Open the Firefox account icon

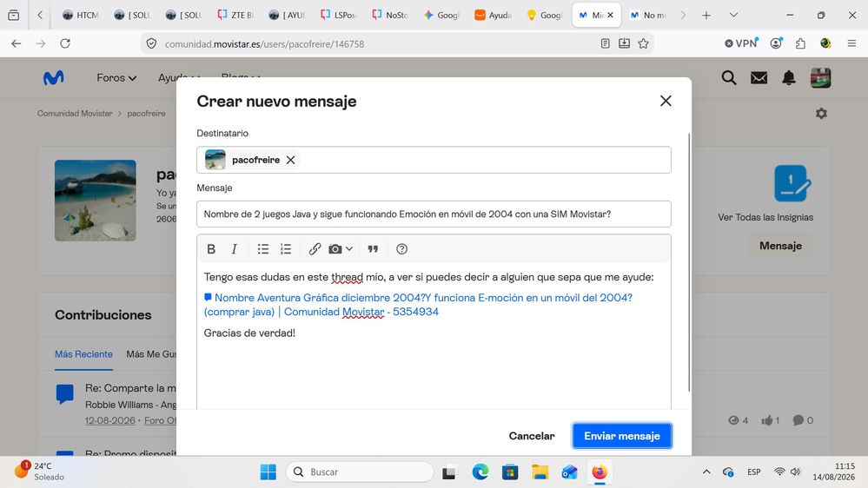pos(776,43)
